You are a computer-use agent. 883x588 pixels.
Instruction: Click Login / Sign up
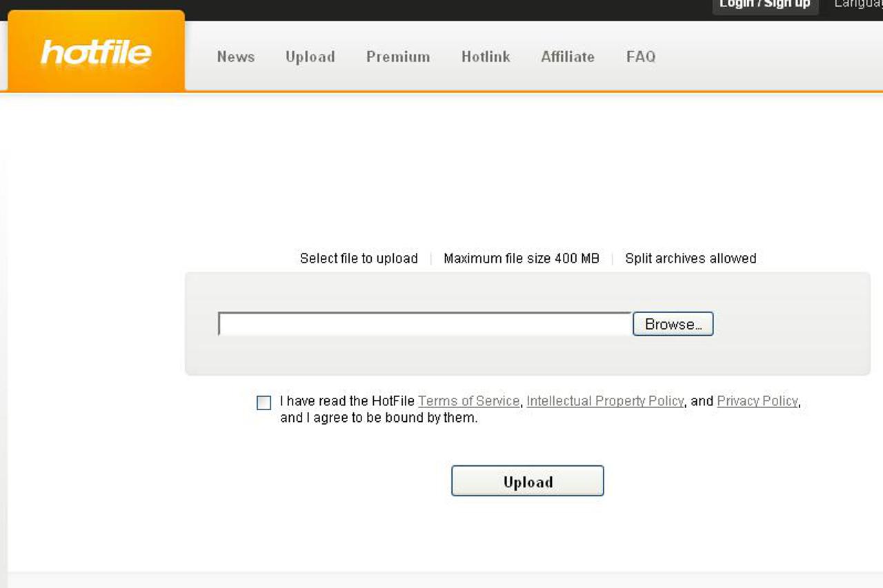(x=764, y=5)
